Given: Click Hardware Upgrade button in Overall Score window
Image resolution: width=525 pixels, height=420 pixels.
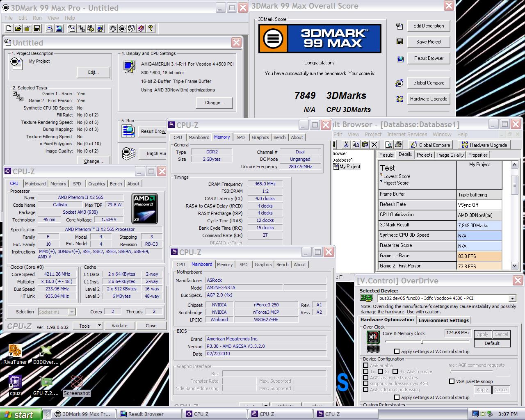Looking at the screenshot, I should (x=429, y=99).
